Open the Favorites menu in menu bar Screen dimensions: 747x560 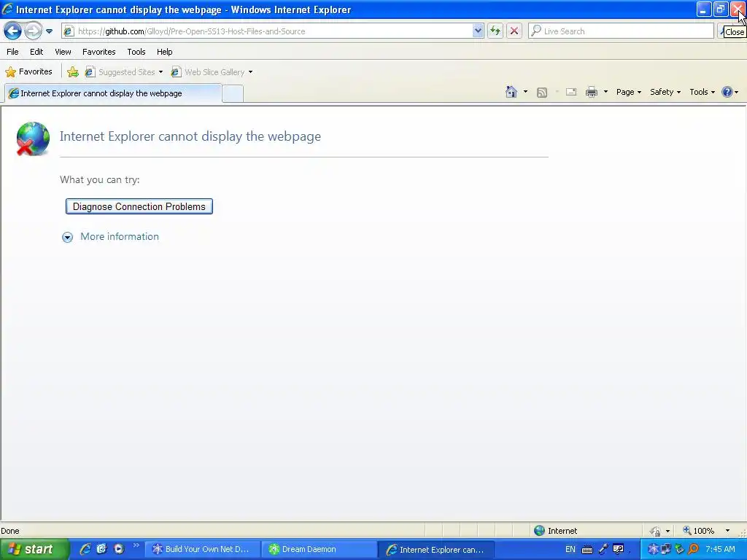[99, 52]
